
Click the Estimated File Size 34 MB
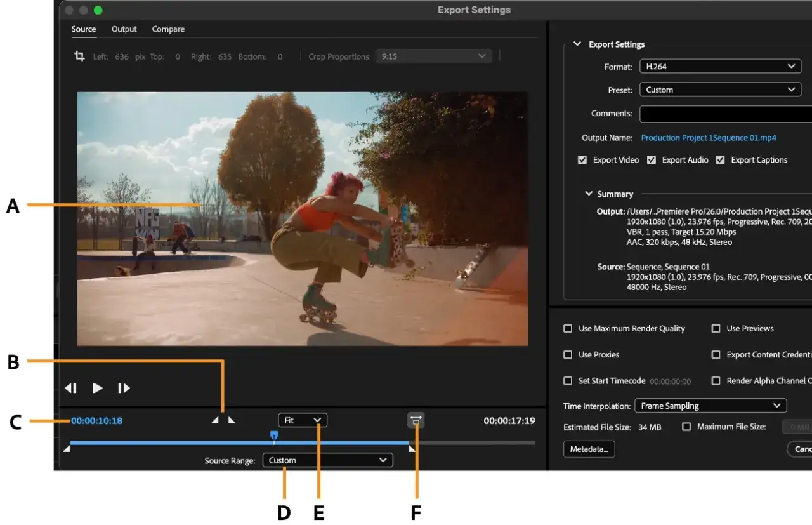[650, 427]
